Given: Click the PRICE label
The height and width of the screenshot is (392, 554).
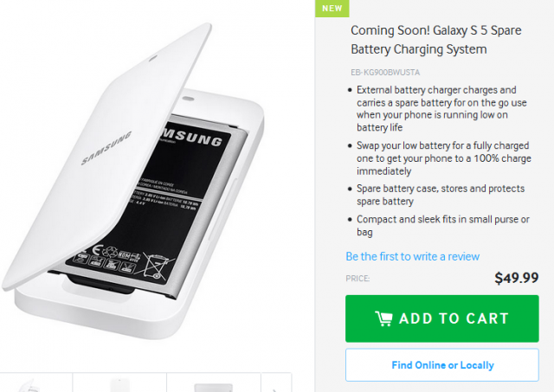Looking at the screenshot, I should pos(358,279).
